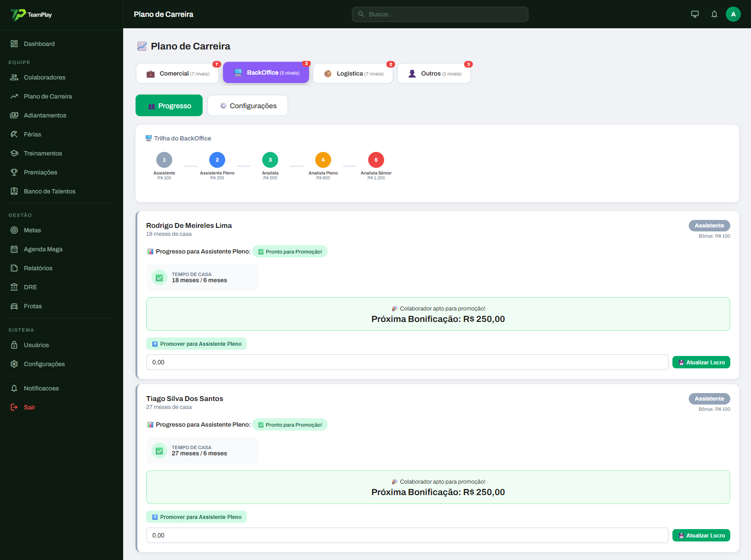Open the Configurações settings tab
The height and width of the screenshot is (560, 751).
click(x=248, y=106)
